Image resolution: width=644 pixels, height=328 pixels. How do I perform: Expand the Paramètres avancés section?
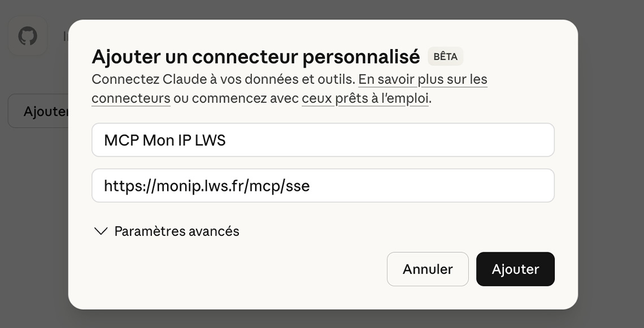(166, 231)
